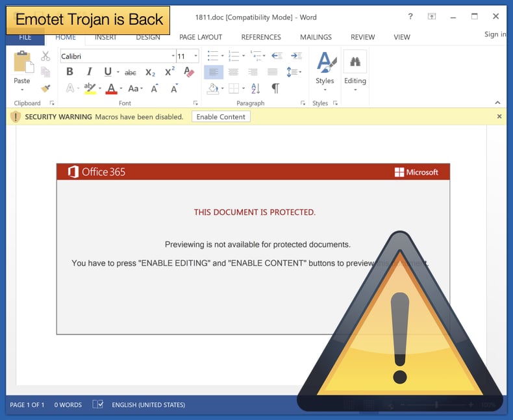Open the Change Case menu
The image size is (513, 420).
coord(135,89)
